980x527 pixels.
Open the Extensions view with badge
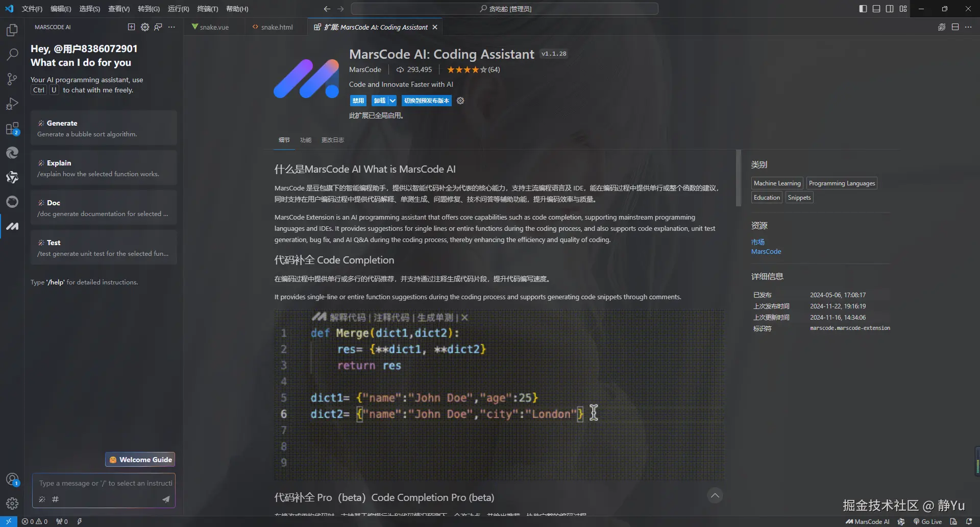click(x=12, y=128)
